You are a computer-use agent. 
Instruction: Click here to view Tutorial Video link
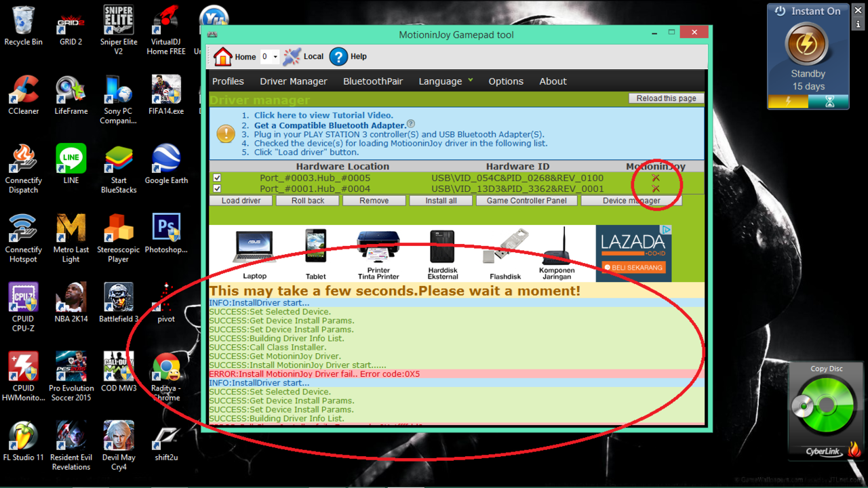pyautogui.click(x=323, y=115)
